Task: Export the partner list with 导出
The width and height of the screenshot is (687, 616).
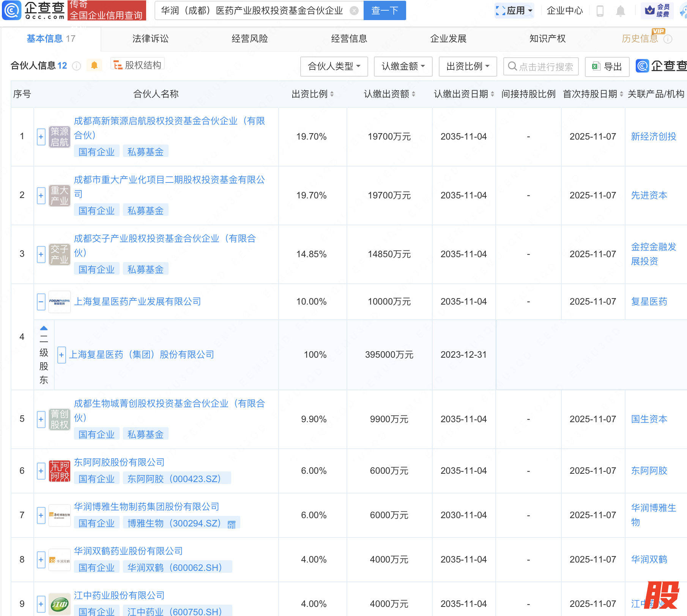Action: [x=607, y=67]
